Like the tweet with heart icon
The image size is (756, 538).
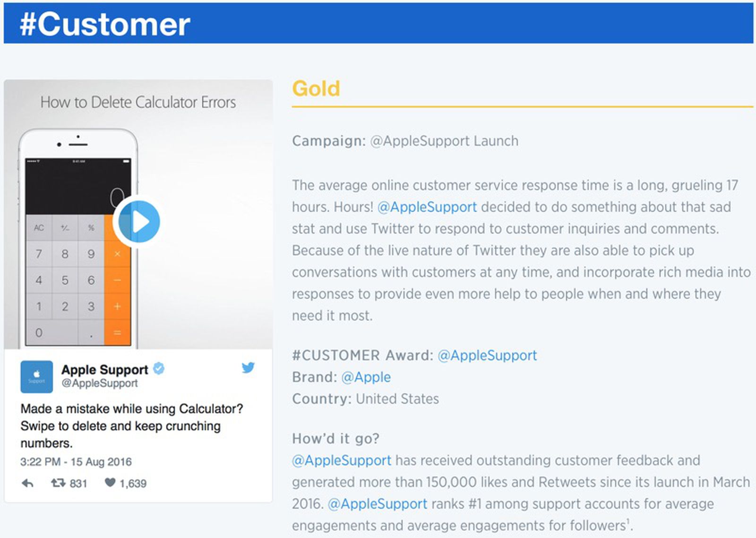[x=110, y=482]
